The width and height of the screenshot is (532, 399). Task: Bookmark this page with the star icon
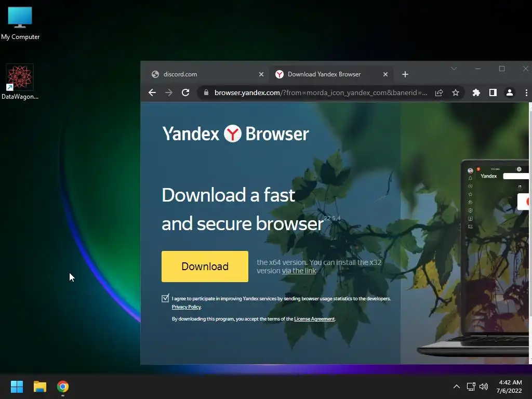(x=456, y=92)
